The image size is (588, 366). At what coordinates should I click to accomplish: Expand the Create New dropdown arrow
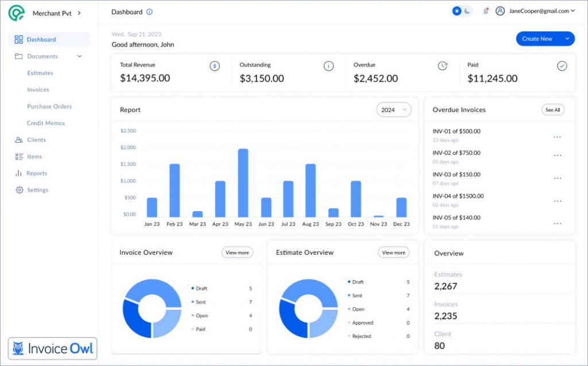coord(567,39)
